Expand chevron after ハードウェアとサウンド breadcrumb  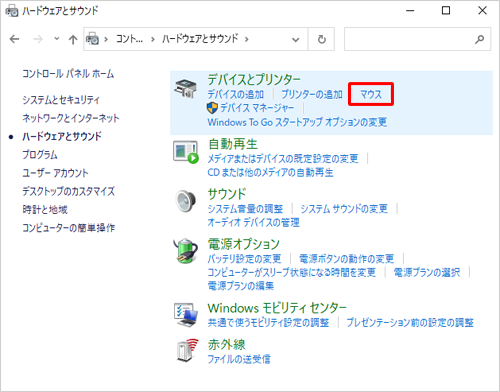click(247, 39)
